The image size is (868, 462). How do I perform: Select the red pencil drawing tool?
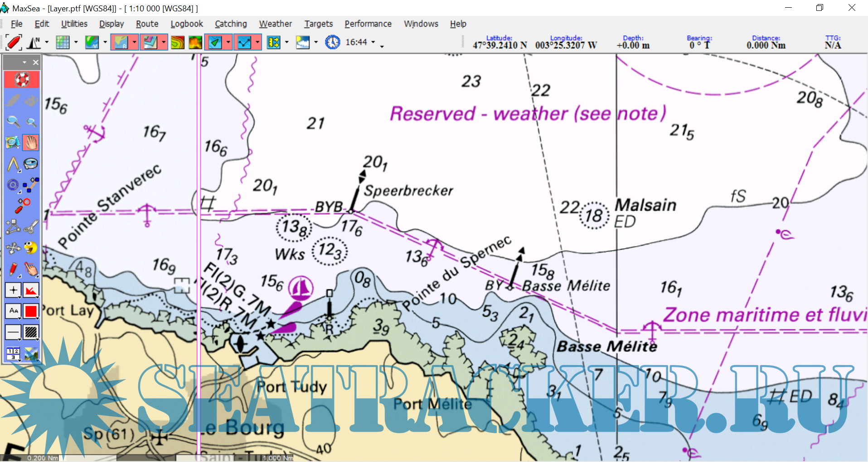(13, 269)
